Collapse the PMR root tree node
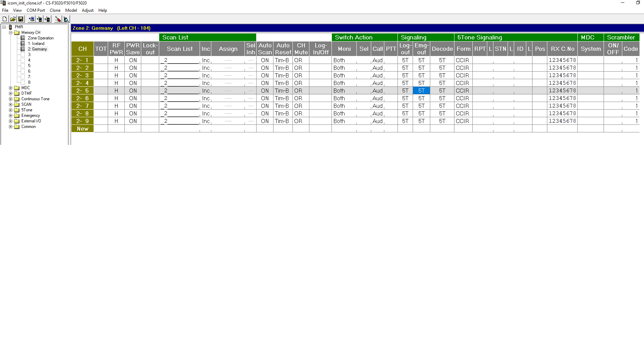This screenshot has width=644, height=354. pyautogui.click(x=4, y=27)
